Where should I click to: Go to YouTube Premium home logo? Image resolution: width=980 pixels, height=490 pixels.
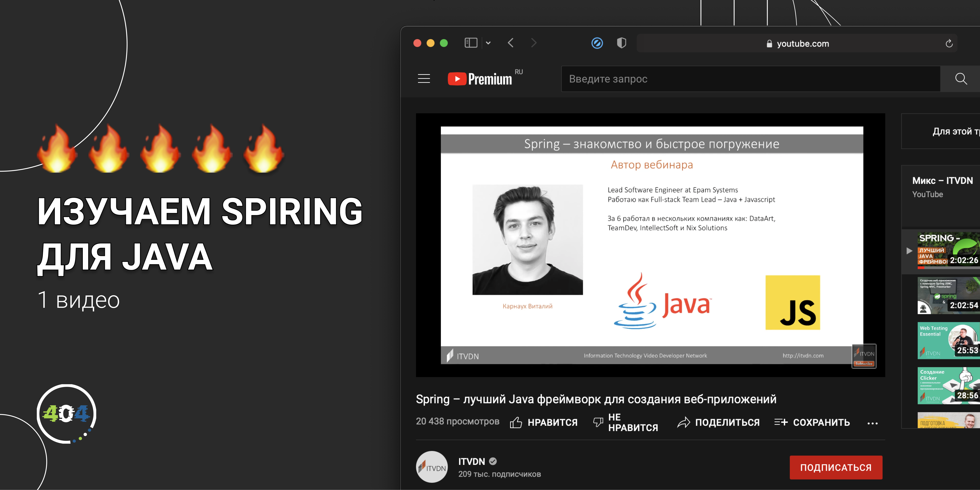point(480,79)
